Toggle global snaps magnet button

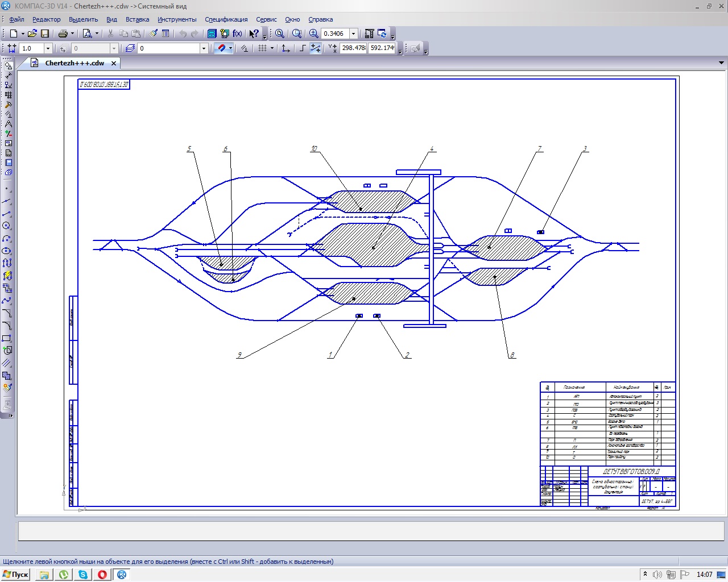[x=222, y=48]
